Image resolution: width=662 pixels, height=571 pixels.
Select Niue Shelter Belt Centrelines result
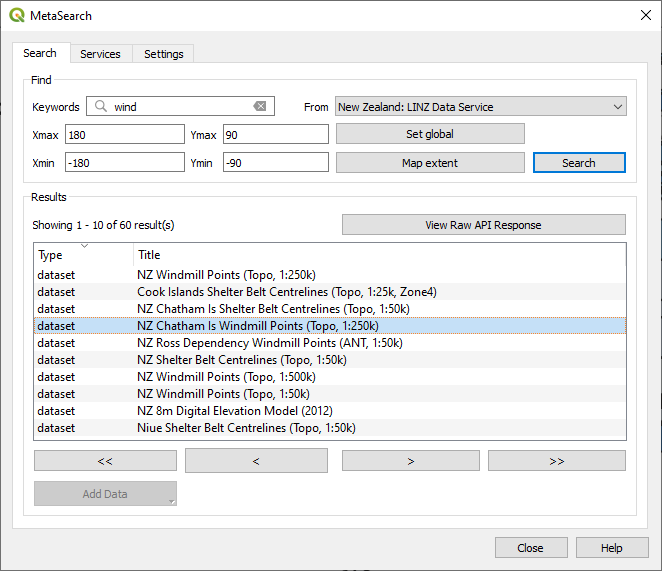pyautogui.click(x=246, y=428)
